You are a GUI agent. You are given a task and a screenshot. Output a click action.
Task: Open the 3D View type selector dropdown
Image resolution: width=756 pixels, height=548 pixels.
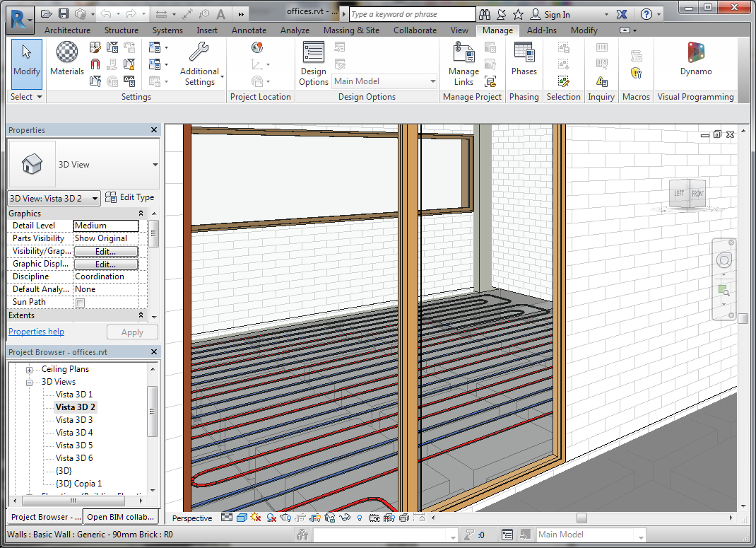pos(155,165)
